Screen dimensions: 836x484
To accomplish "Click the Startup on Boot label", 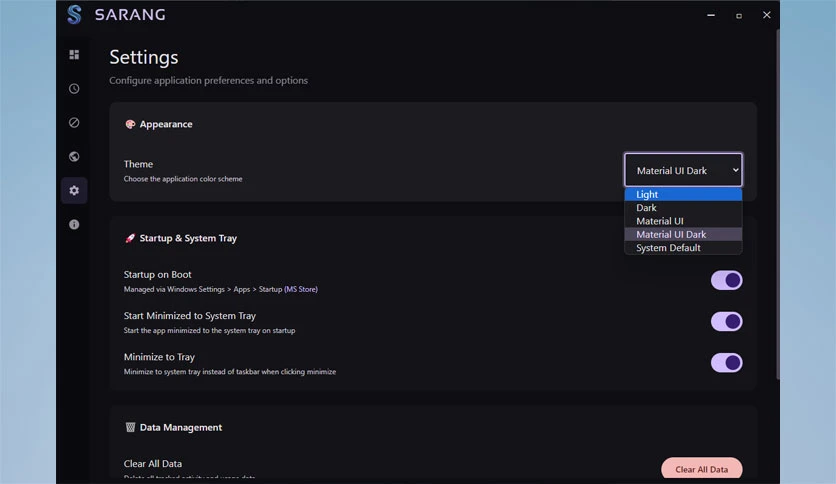I will click(157, 275).
